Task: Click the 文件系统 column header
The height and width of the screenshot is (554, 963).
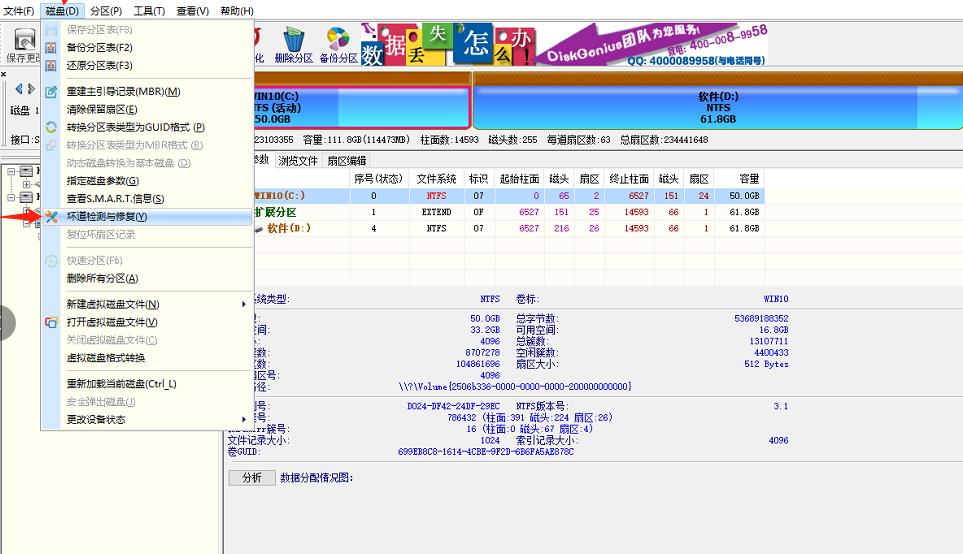Action: (437, 179)
